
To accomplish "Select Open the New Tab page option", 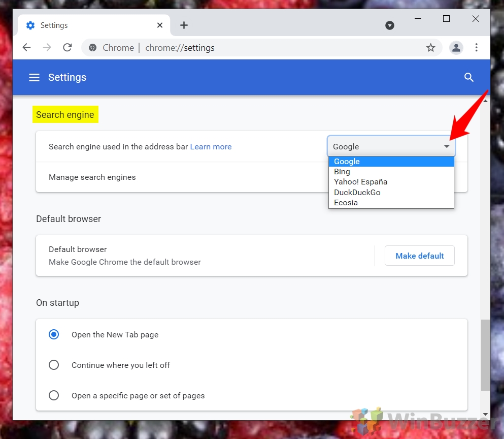I will (x=54, y=334).
